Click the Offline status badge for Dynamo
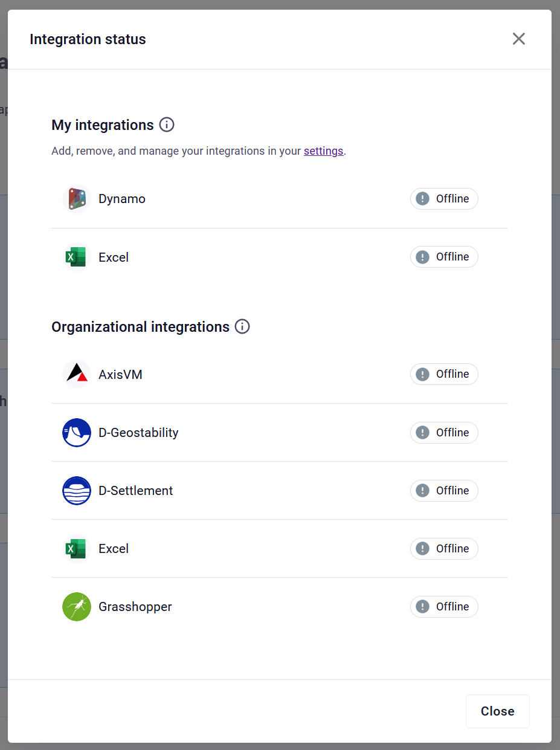 [x=444, y=199]
